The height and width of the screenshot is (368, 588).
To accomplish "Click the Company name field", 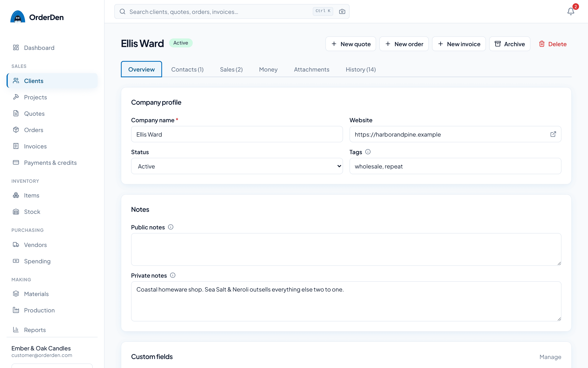I will coord(237,134).
